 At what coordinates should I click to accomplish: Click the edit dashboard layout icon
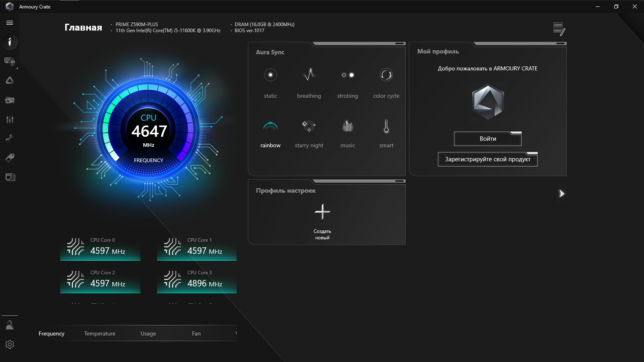pyautogui.click(x=559, y=29)
